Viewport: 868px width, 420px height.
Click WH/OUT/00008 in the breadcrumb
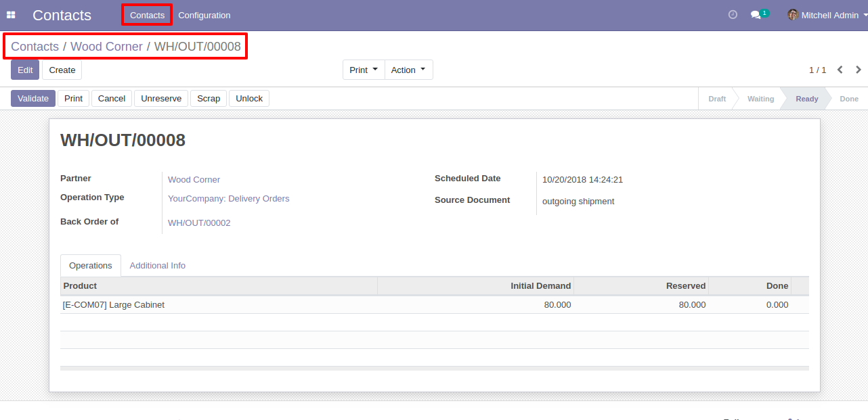(198, 47)
